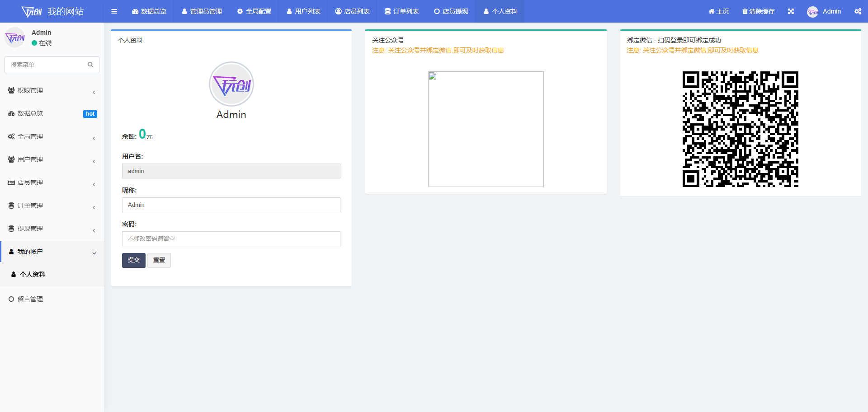
Task: Open the Admin user menu in header
Action: pyautogui.click(x=824, y=11)
